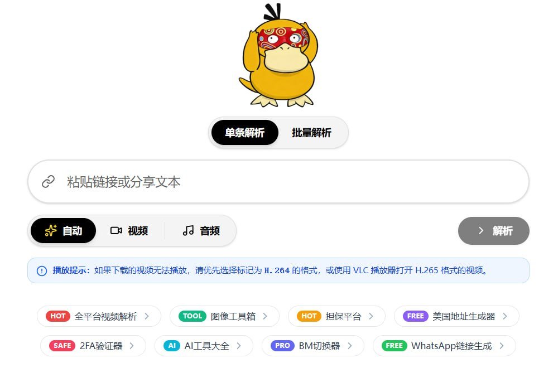Click chevron next to AI工具大全
Image resolution: width=558 pixels, height=392 pixels.
pyautogui.click(x=239, y=345)
